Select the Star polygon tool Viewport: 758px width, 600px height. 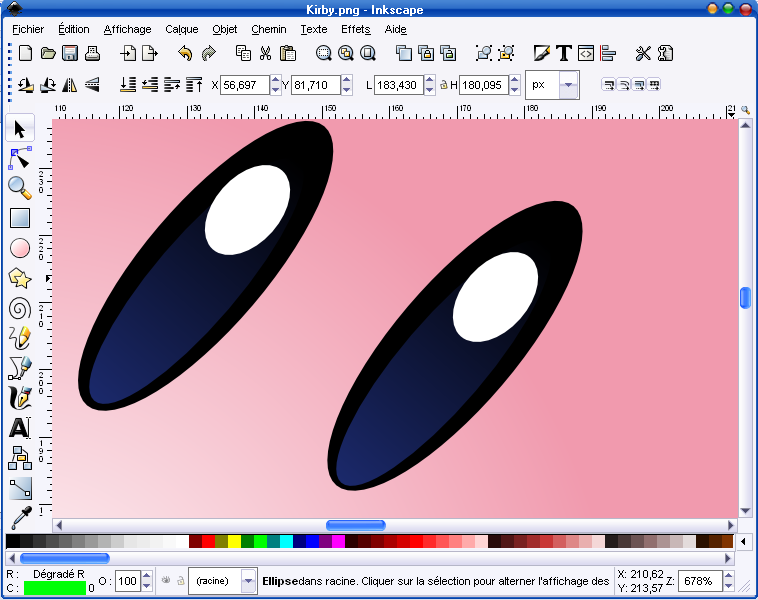click(x=20, y=278)
